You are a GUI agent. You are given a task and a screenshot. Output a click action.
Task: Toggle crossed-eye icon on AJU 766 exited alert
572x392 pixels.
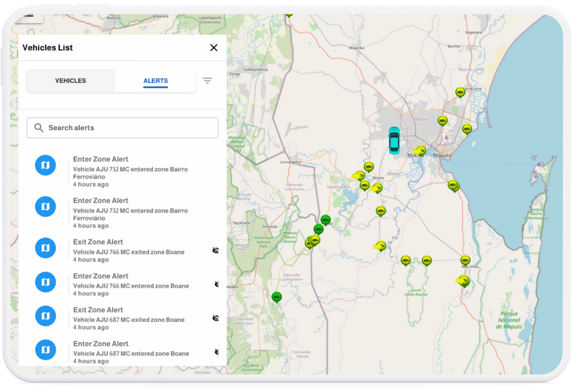point(216,250)
